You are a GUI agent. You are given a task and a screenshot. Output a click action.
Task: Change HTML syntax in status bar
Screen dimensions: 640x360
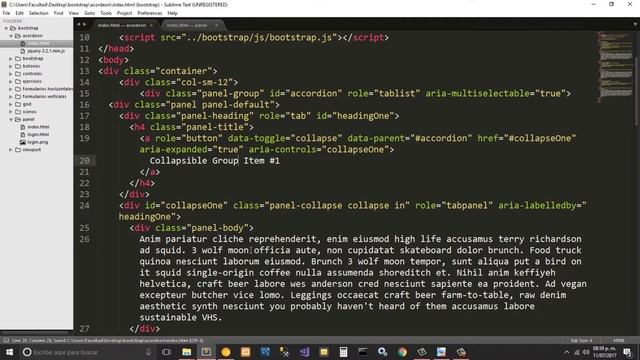pos(619,340)
